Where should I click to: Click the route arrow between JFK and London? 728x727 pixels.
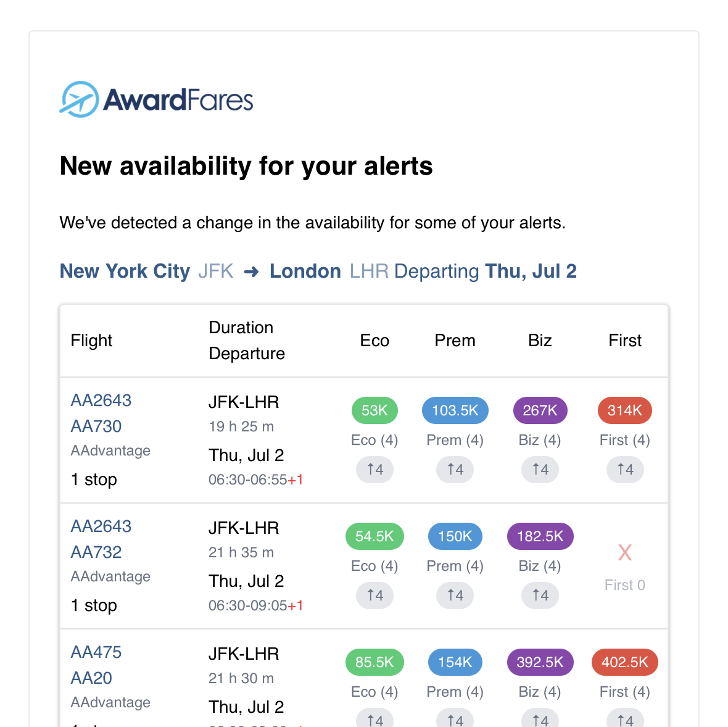coord(251,272)
